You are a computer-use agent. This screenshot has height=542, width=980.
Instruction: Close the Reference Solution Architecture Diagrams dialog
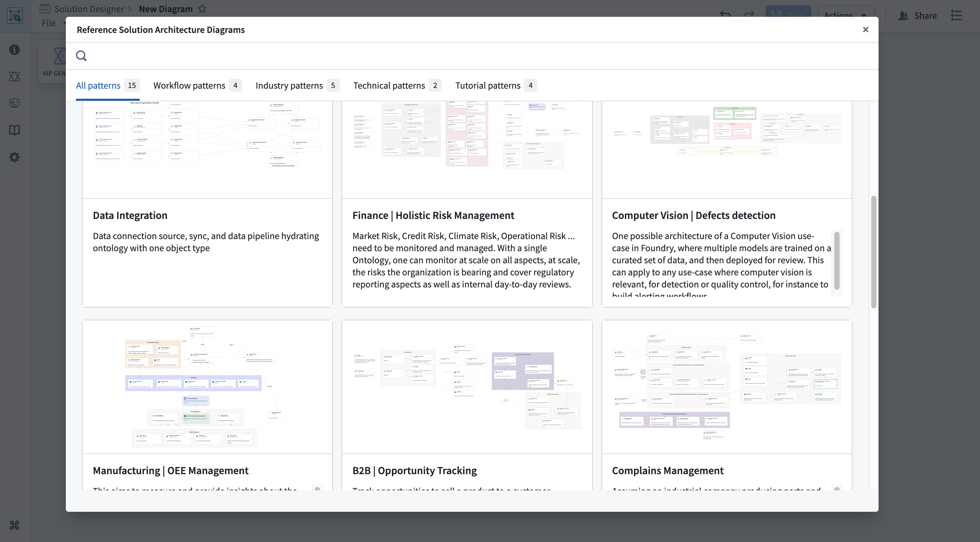[x=865, y=30]
